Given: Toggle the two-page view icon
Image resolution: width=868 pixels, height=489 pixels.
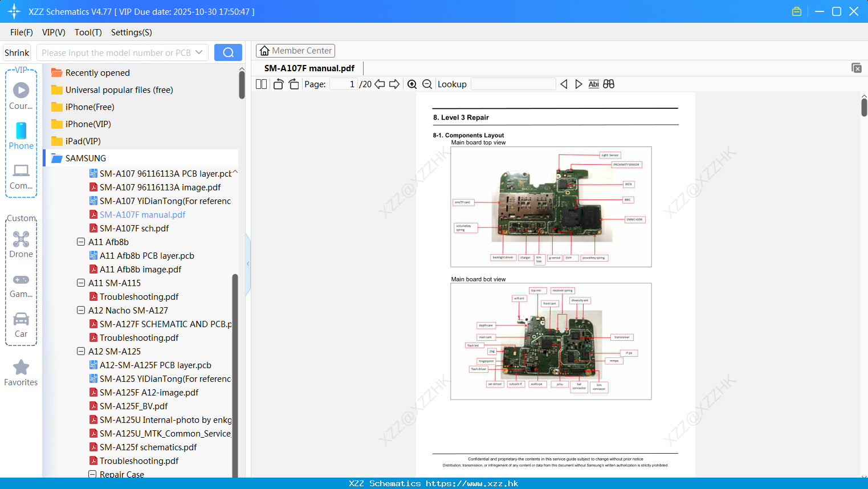Looking at the screenshot, I should coord(261,84).
